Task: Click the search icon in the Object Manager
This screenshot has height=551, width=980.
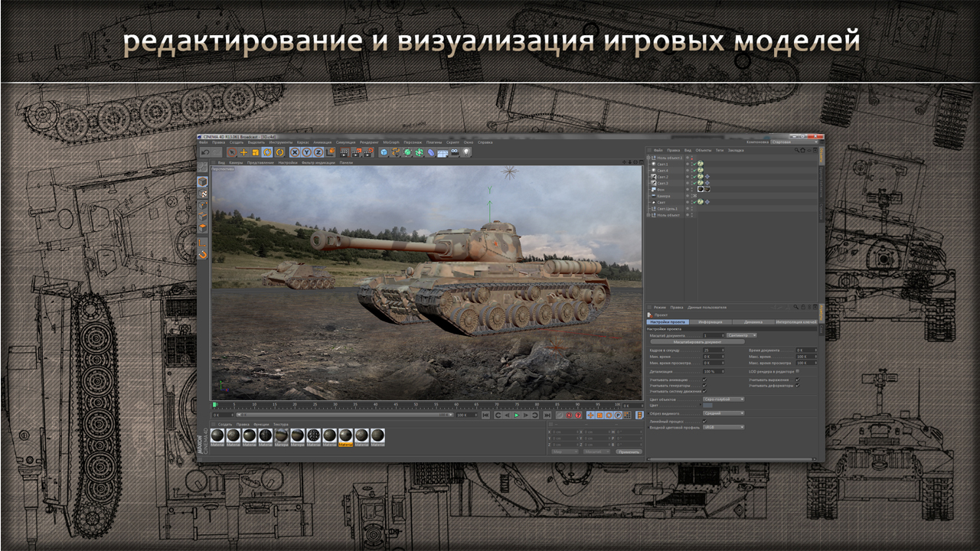Action: 797,150
